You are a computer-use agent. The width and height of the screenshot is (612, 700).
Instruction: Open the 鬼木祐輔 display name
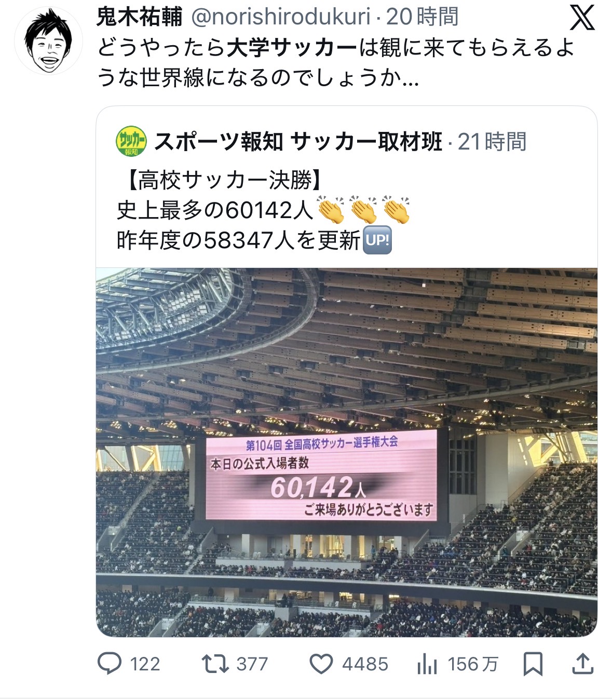click(140, 17)
